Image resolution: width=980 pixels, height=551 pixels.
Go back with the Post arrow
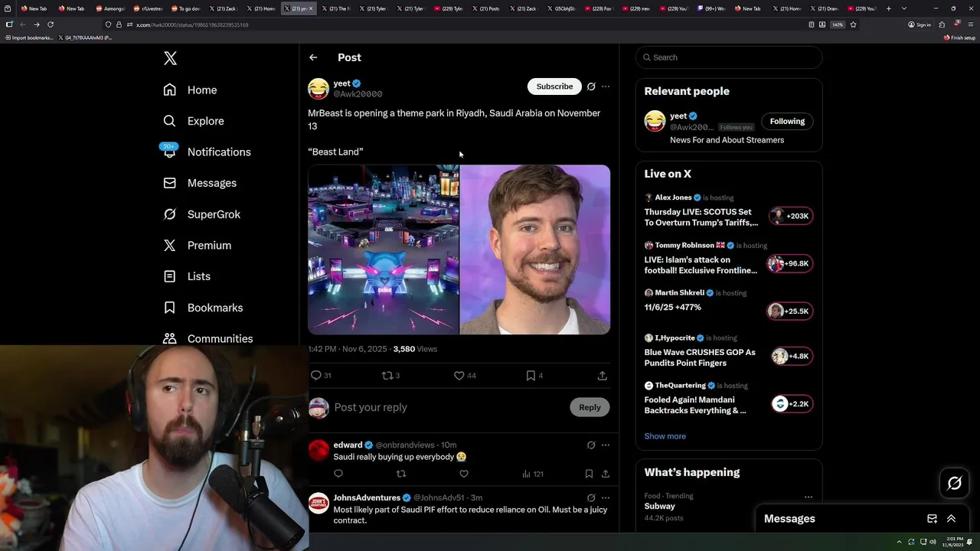pos(313,57)
